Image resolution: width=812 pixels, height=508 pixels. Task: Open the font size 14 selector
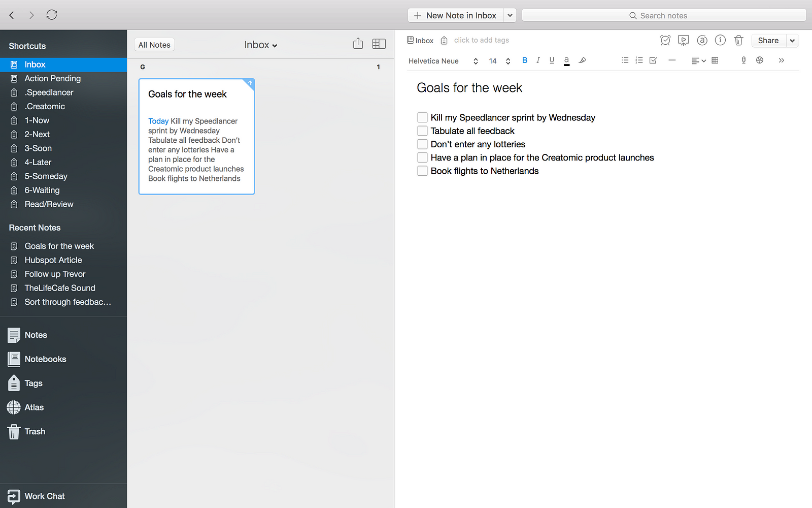(499, 61)
